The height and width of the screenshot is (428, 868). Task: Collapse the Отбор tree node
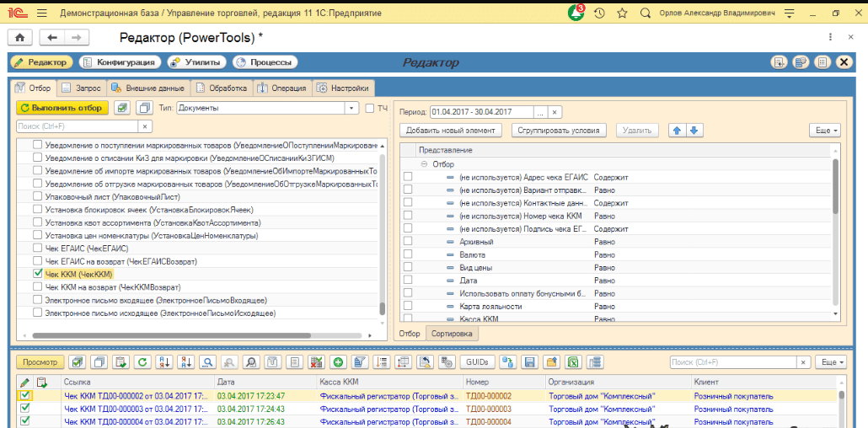pyautogui.click(x=424, y=164)
